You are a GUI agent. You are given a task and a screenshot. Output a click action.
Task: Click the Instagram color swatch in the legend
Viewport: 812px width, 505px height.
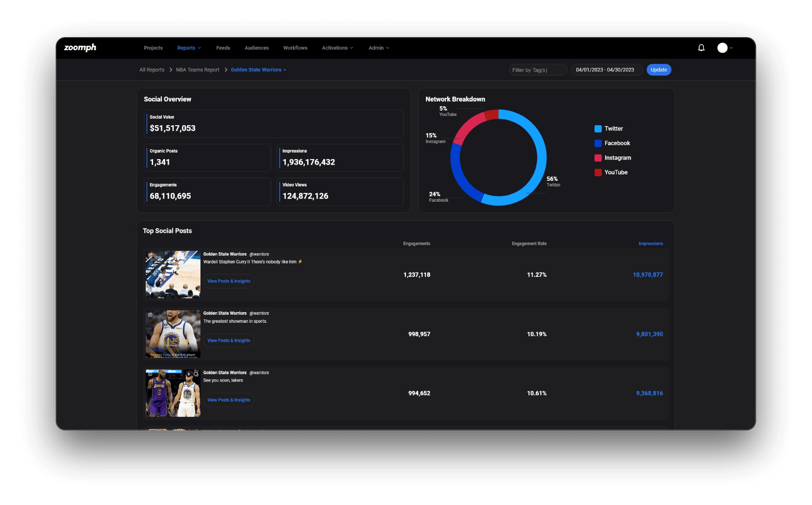click(x=598, y=158)
